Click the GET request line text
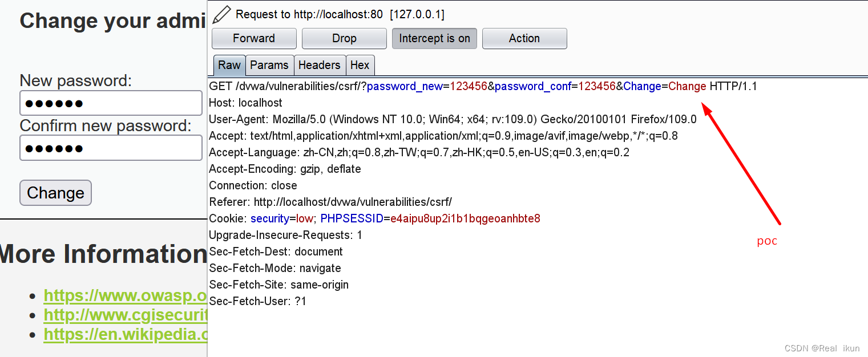Screen dimensions: 868x357 (483, 87)
